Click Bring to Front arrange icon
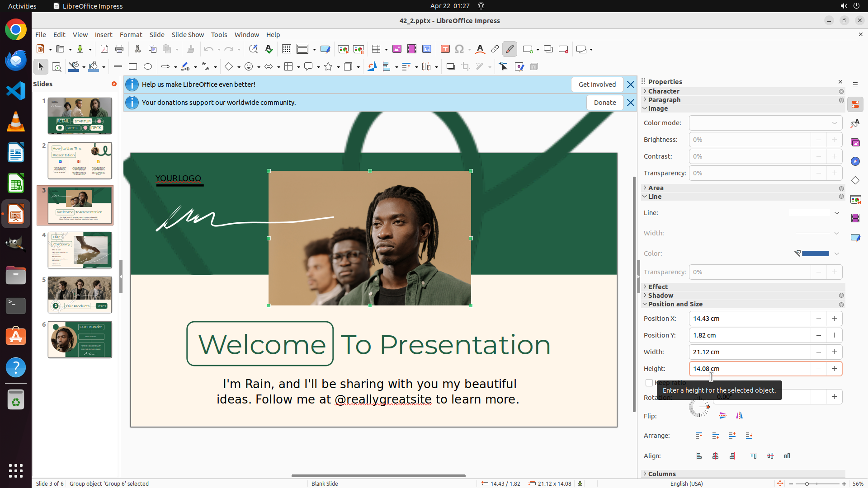This screenshot has height=488, width=868. (699, 436)
